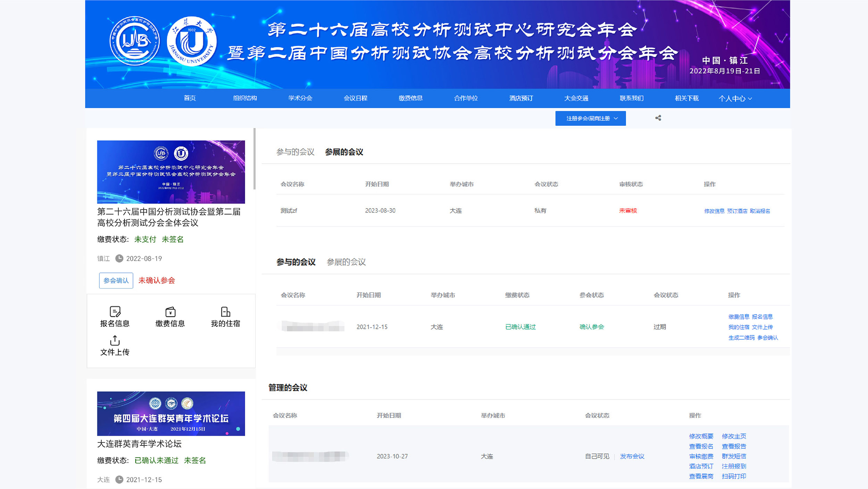Image resolution: width=868 pixels, height=489 pixels.
Task: Click clock icon beside 2022-08-19 date
Action: coord(119,258)
